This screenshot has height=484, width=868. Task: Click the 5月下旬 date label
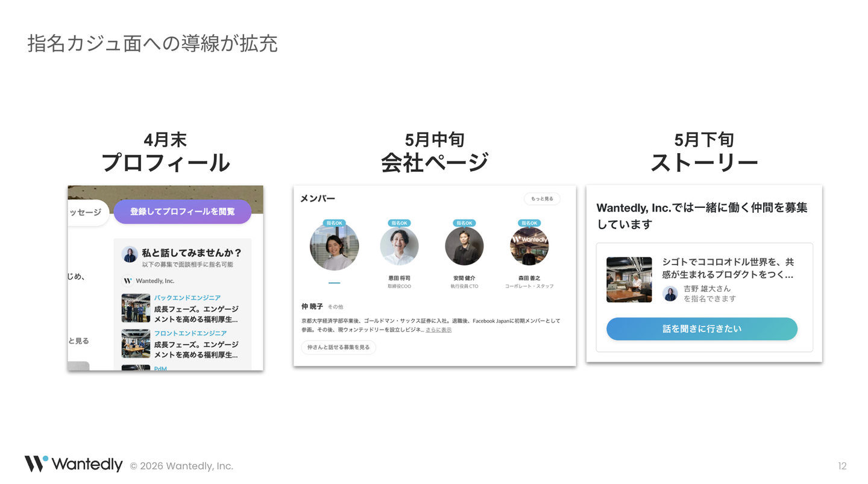tap(704, 140)
